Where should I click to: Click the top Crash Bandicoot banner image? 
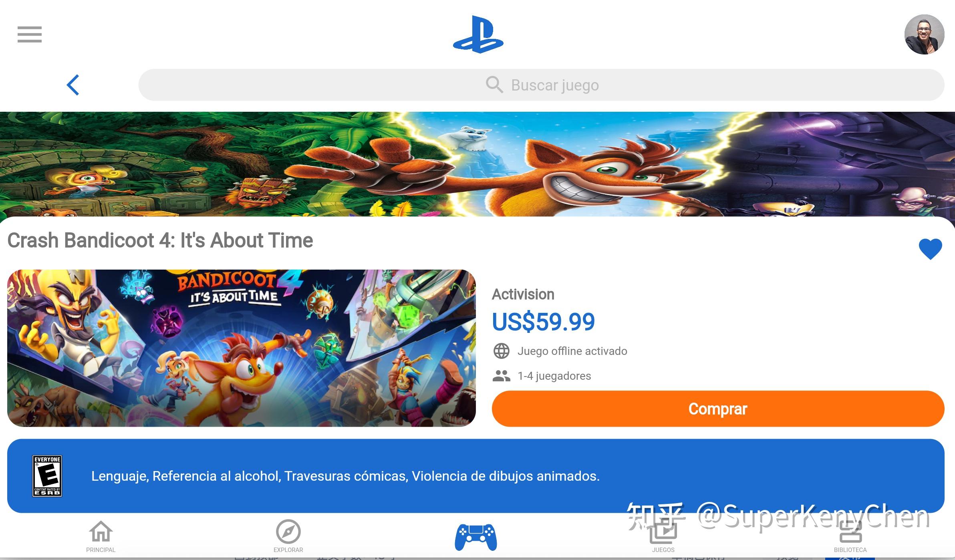477,164
